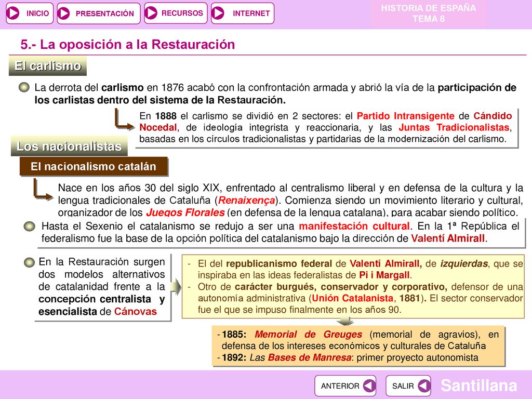Image resolution: width=532 pixels, height=399 pixels.
Task: Click the brown arrow pointing to 'Nace en los años 30'
Action: (x=43, y=189)
